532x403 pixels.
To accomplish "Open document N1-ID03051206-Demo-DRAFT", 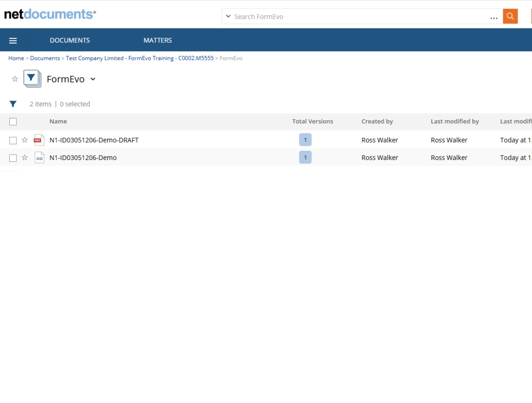I will 94,140.
